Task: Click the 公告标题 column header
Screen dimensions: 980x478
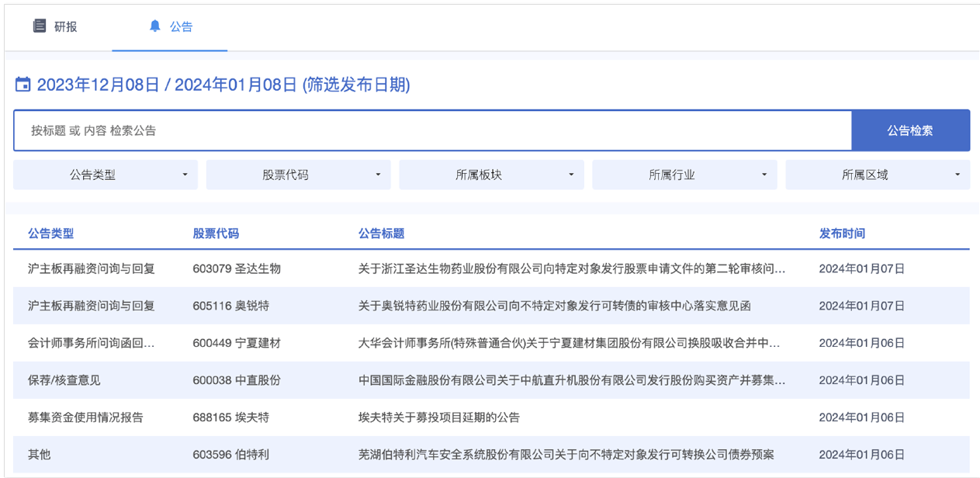Action: pos(381,234)
